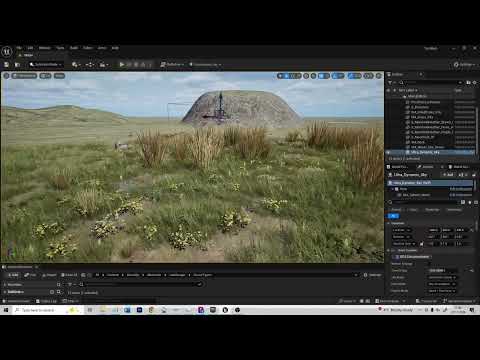Open the Edit menu
Image resolution: width=480 pixels, height=360 pixels.
[30, 48]
